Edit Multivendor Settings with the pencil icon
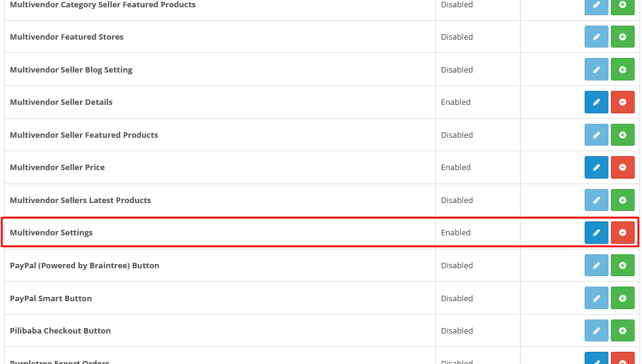This screenshot has height=364, width=642. point(596,232)
